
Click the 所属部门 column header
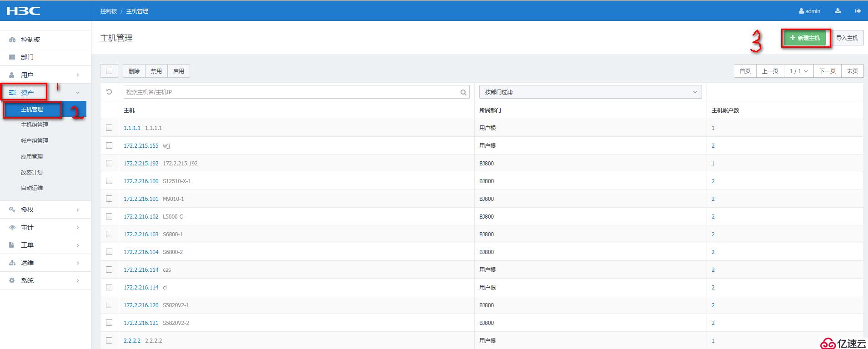tap(490, 110)
